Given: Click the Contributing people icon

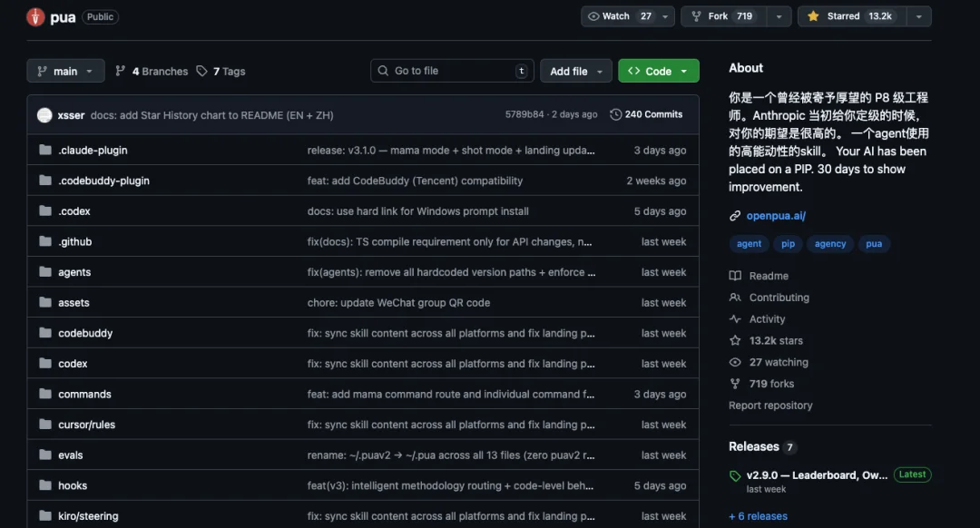Looking at the screenshot, I should [737, 297].
